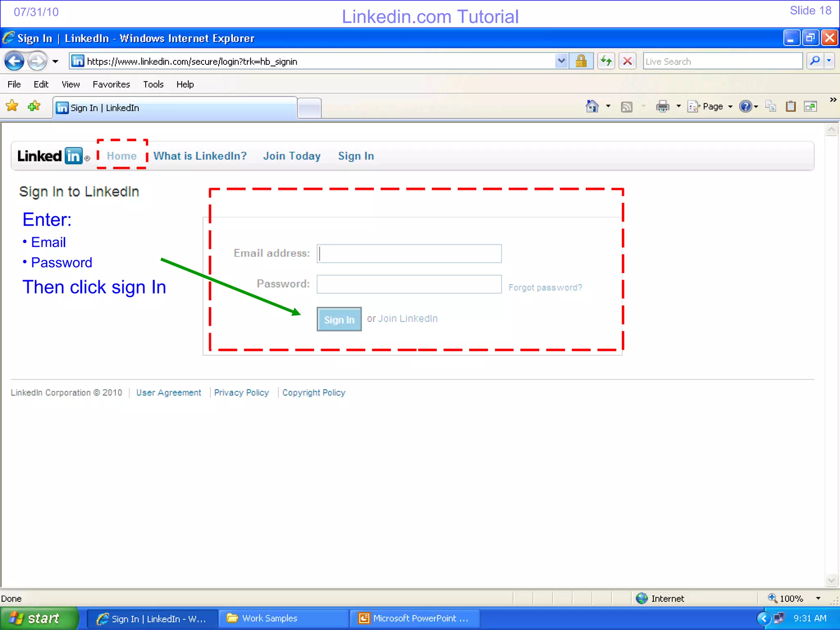Click the taskbar clock showing 9:31 AM
Viewport: 840px width, 630px height.
click(810, 619)
